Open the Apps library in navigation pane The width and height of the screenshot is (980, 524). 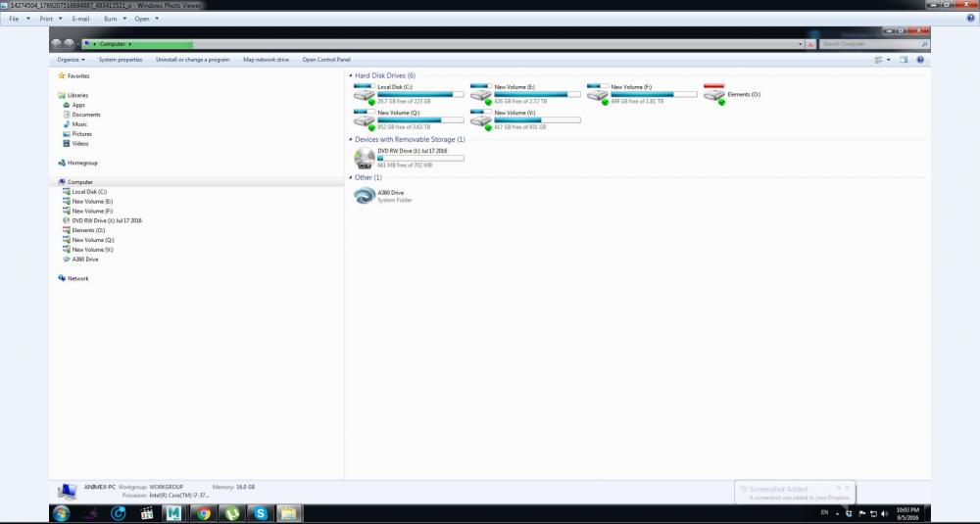73,105
